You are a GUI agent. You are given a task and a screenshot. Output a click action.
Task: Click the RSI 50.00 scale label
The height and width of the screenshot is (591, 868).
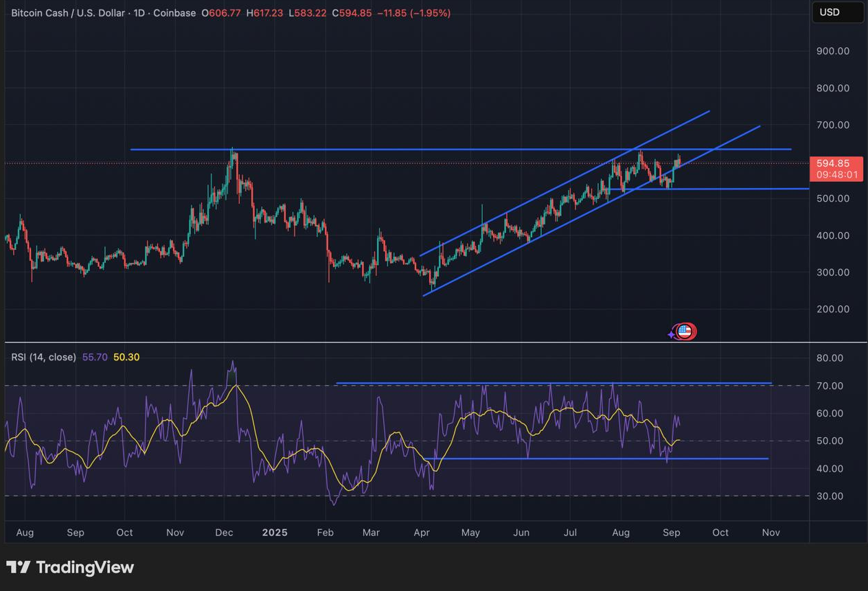[830, 441]
